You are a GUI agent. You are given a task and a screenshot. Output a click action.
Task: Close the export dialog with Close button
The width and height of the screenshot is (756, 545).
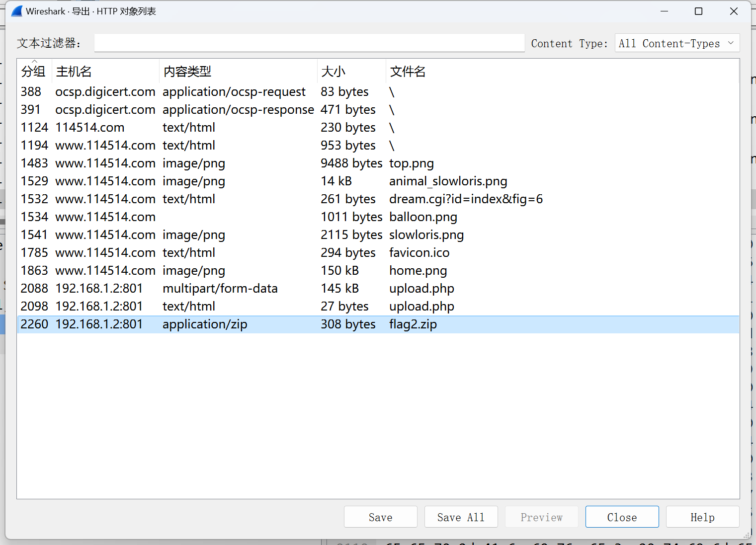coord(622,517)
